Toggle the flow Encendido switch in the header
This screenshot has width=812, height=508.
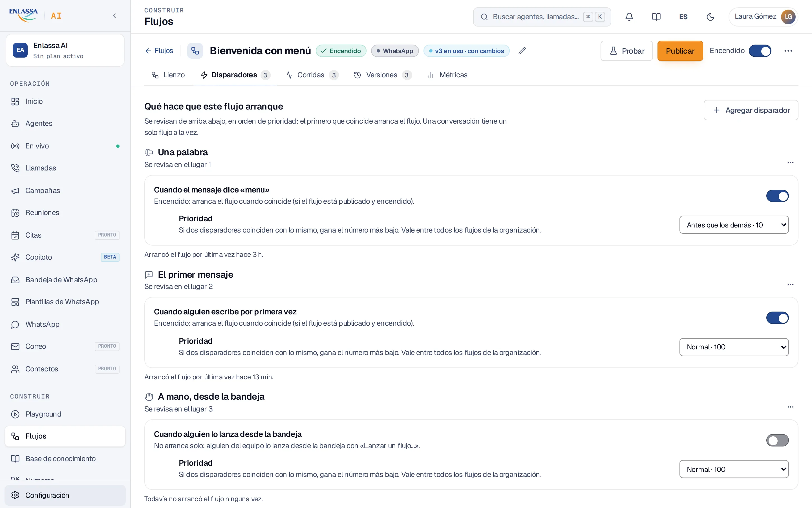(760, 51)
